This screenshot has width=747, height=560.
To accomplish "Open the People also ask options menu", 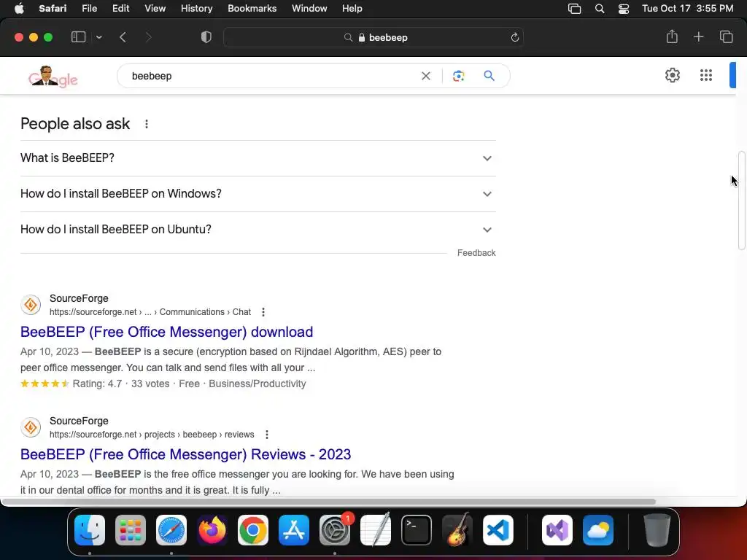I will tap(146, 124).
